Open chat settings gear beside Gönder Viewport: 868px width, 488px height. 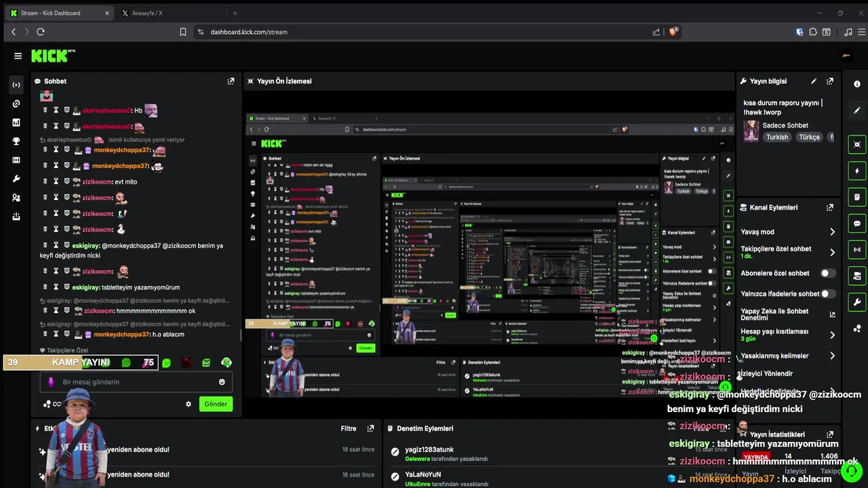[x=189, y=404]
